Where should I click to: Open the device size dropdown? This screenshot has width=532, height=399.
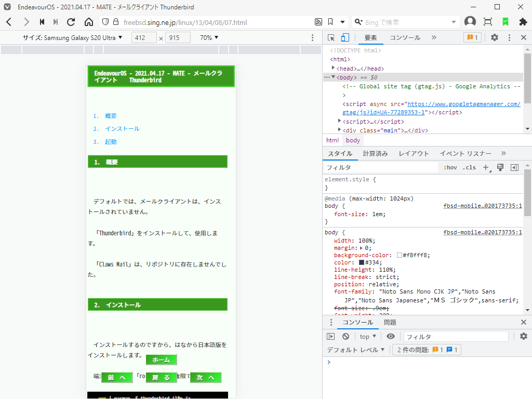point(72,37)
